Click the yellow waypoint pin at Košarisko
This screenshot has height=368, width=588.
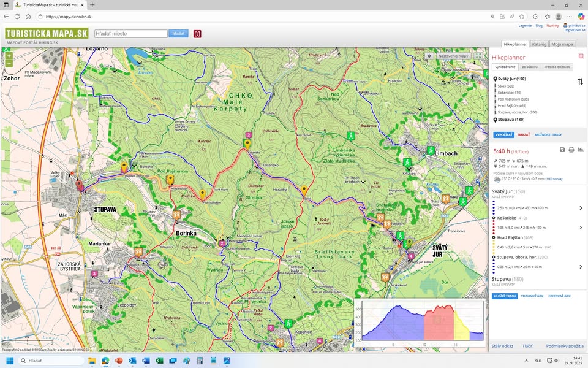point(247,144)
